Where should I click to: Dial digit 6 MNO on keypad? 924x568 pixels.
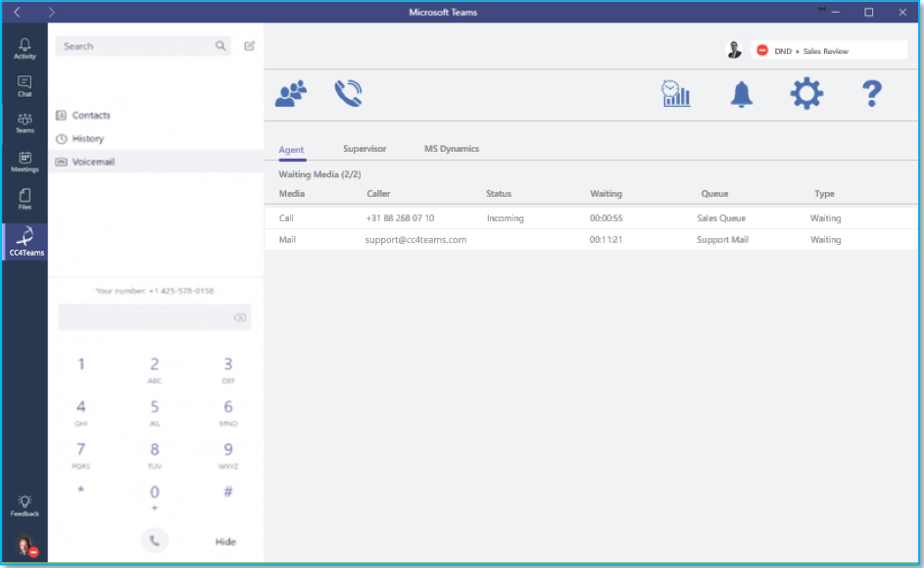[228, 412]
